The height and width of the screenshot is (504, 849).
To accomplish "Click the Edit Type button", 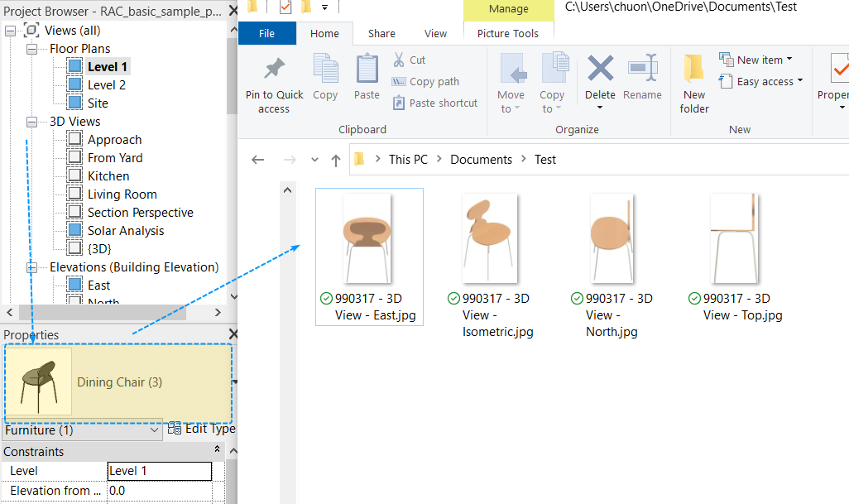I will click(x=202, y=429).
